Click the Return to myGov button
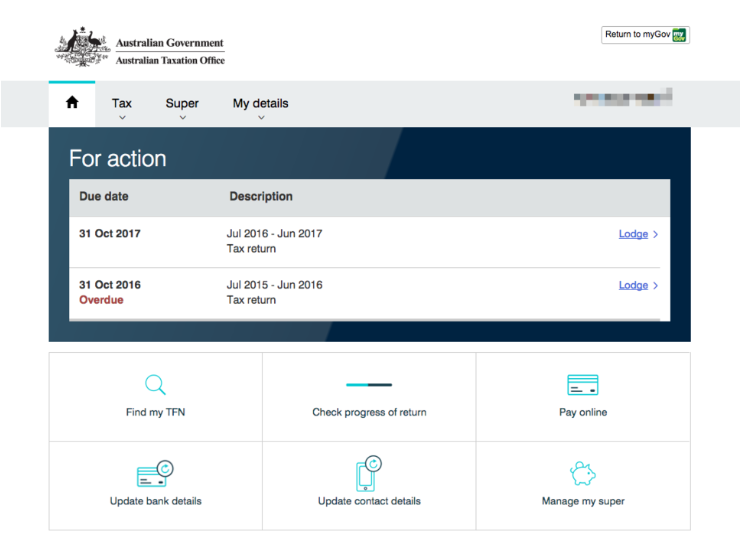This screenshot has width=742, height=545. point(645,35)
